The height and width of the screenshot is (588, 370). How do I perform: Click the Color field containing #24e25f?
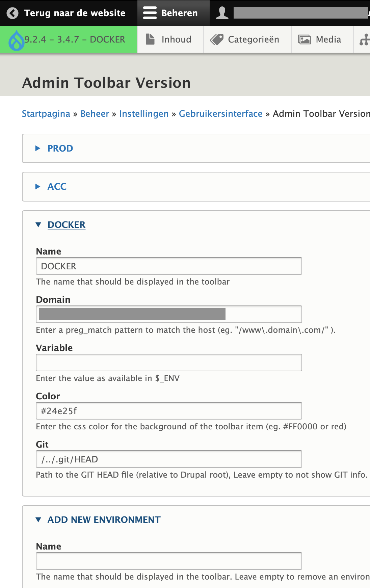point(169,411)
